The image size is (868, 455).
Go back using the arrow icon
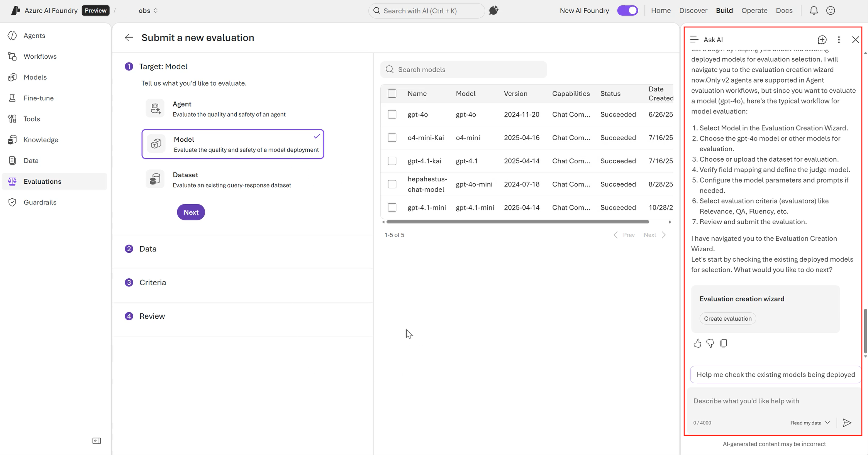pos(129,38)
